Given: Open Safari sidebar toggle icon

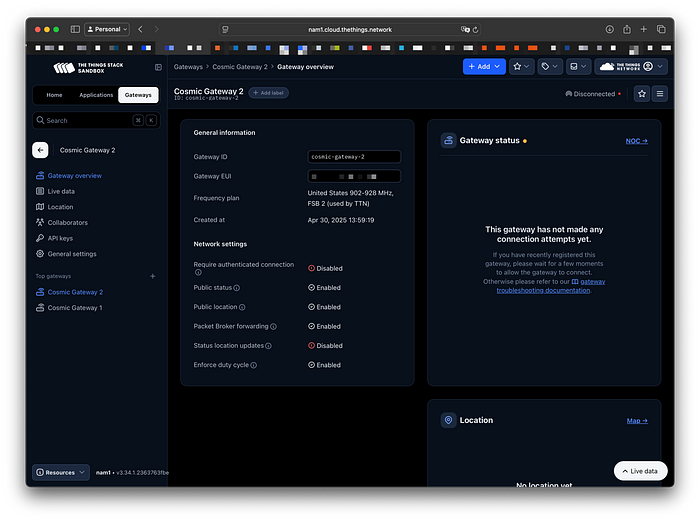Looking at the screenshot, I should click(x=75, y=29).
